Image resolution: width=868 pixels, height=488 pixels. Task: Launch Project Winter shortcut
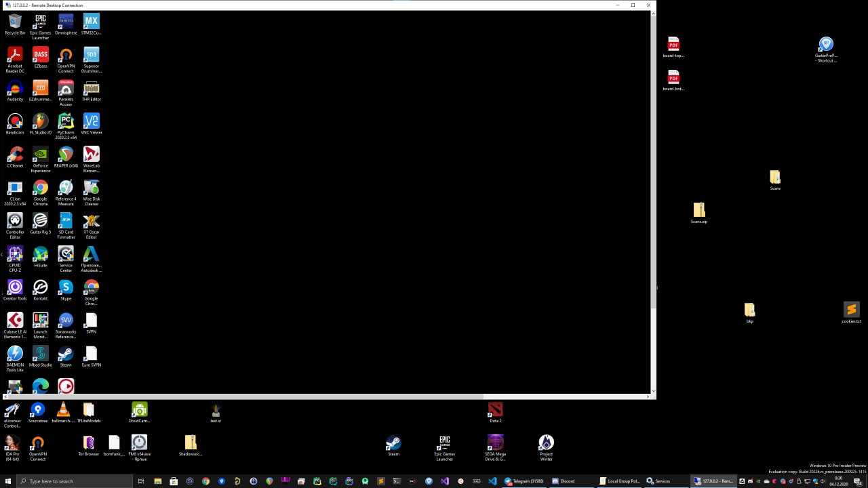click(546, 447)
